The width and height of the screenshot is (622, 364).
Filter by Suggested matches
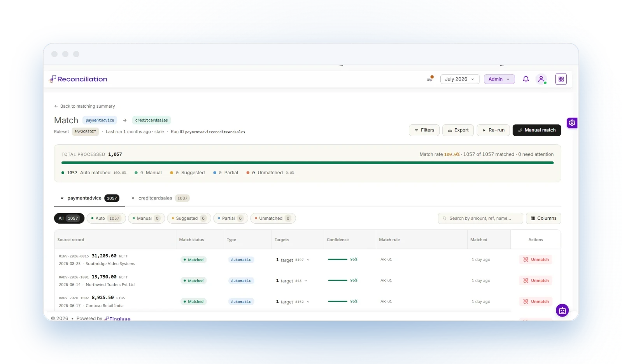click(189, 219)
